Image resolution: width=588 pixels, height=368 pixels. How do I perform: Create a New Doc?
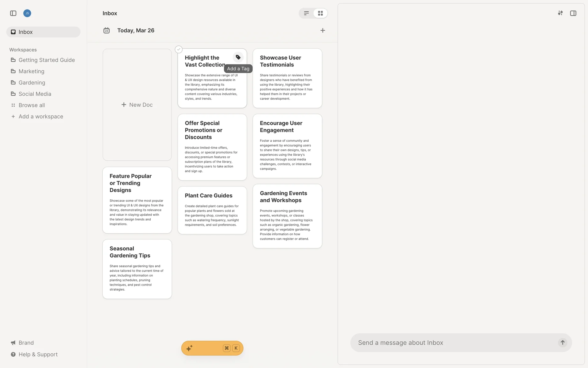pos(137,105)
